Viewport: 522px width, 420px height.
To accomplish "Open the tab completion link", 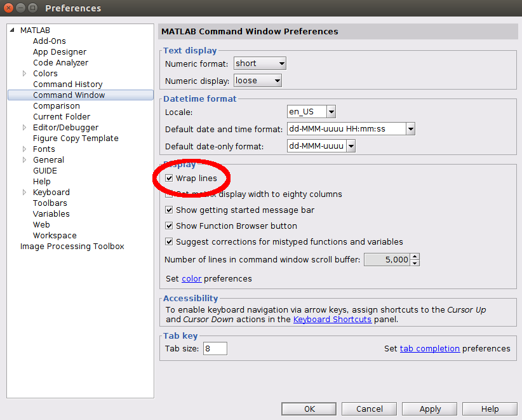I will click(430, 348).
